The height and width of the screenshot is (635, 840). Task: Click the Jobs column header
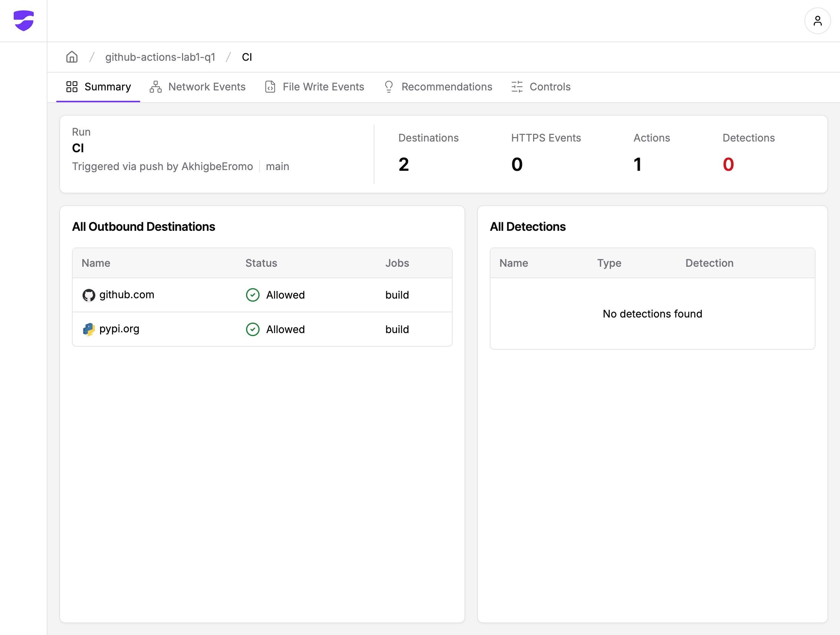397,263
